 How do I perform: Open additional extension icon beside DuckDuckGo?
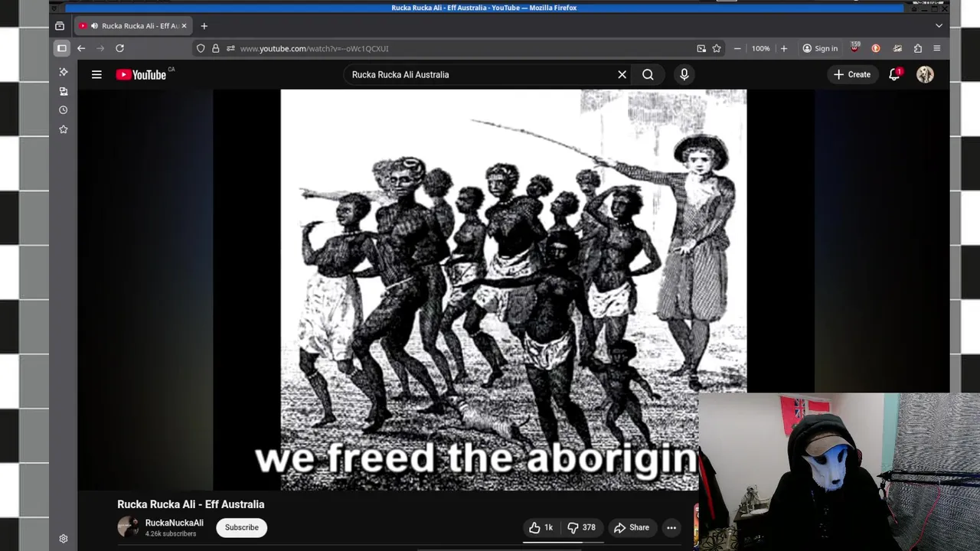click(897, 48)
